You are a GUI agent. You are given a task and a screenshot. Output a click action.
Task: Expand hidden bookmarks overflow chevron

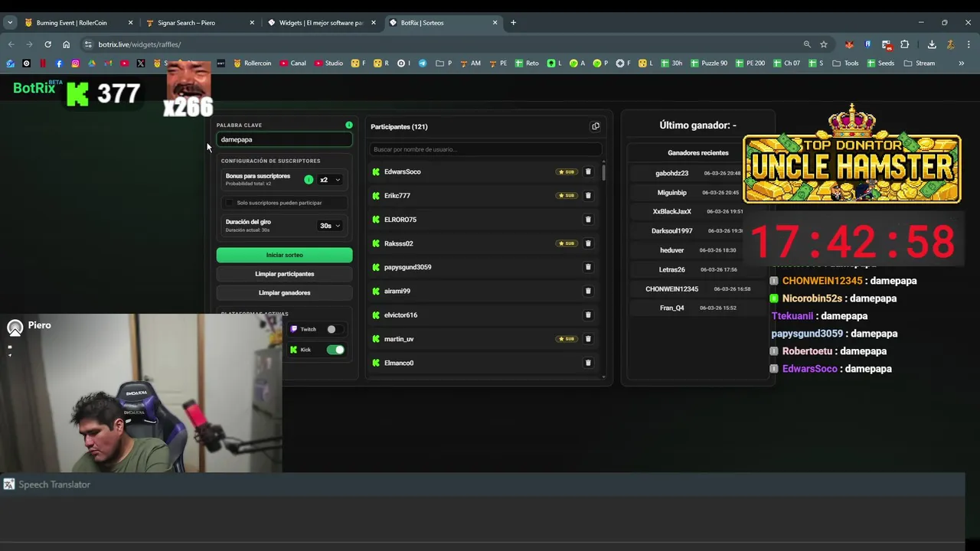[x=961, y=63]
